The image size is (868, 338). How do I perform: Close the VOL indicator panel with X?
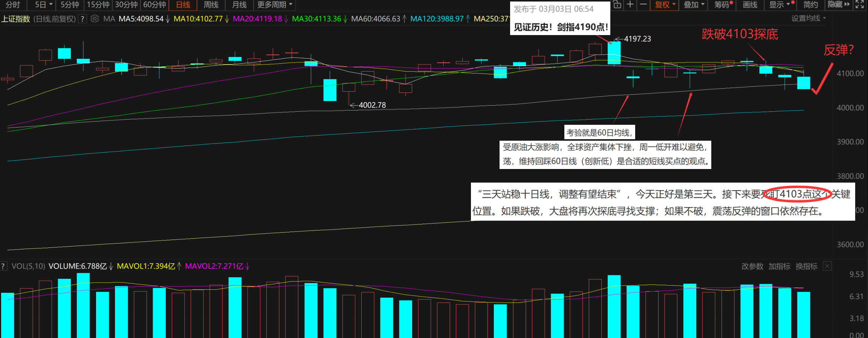[x=827, y=266]
